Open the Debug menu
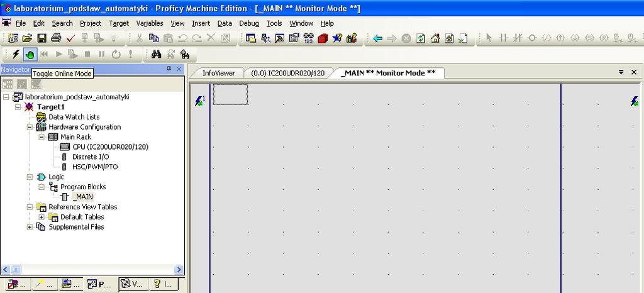This screenshot has width=644, height=293. pyautogui.click(x=249, y=23)
